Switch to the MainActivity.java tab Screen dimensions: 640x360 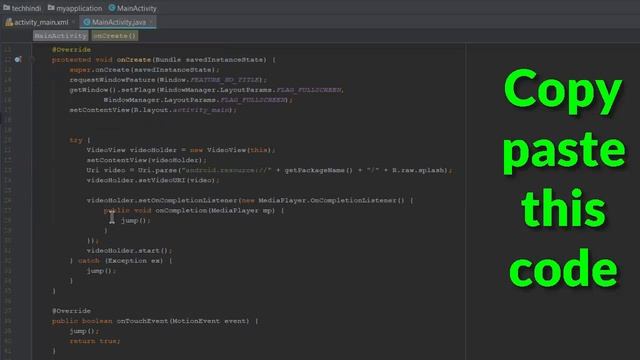(x=119, y=22)
